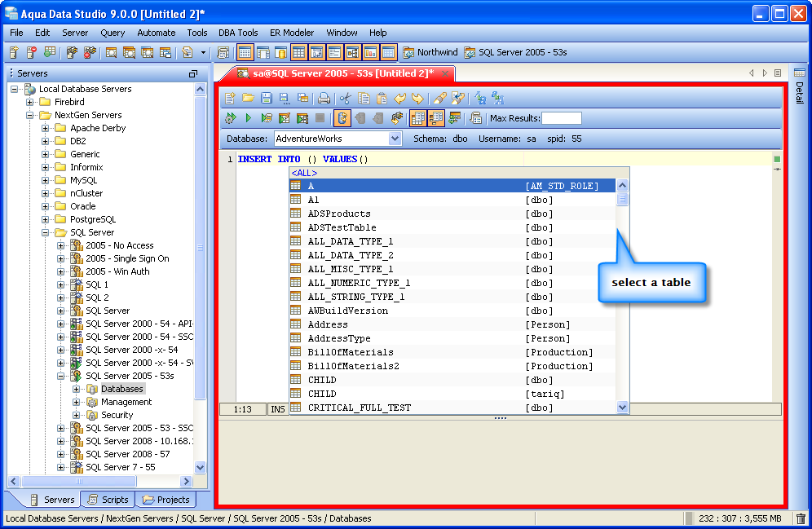Click the Save disk icon in editor toolbar
Image resolution: width=812 pixels, height=529 pixels.
pos(266,99)
